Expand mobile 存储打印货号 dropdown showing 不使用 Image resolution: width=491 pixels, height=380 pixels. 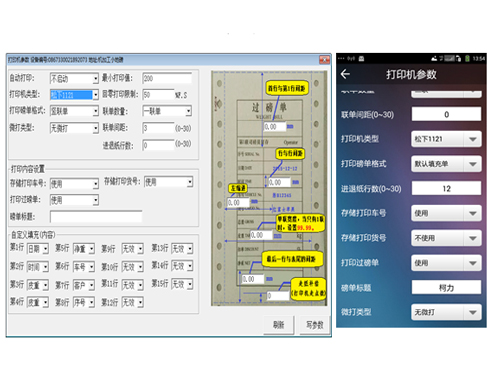point(446,238)
